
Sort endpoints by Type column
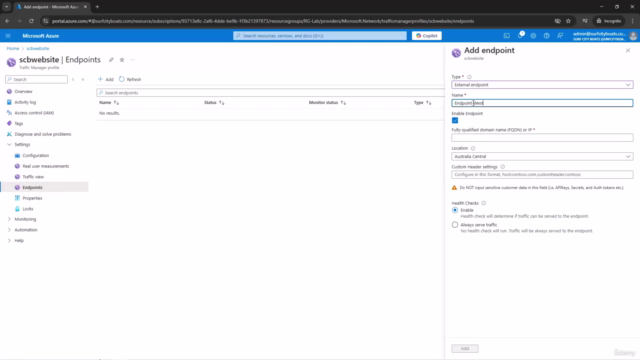(422, 102)
